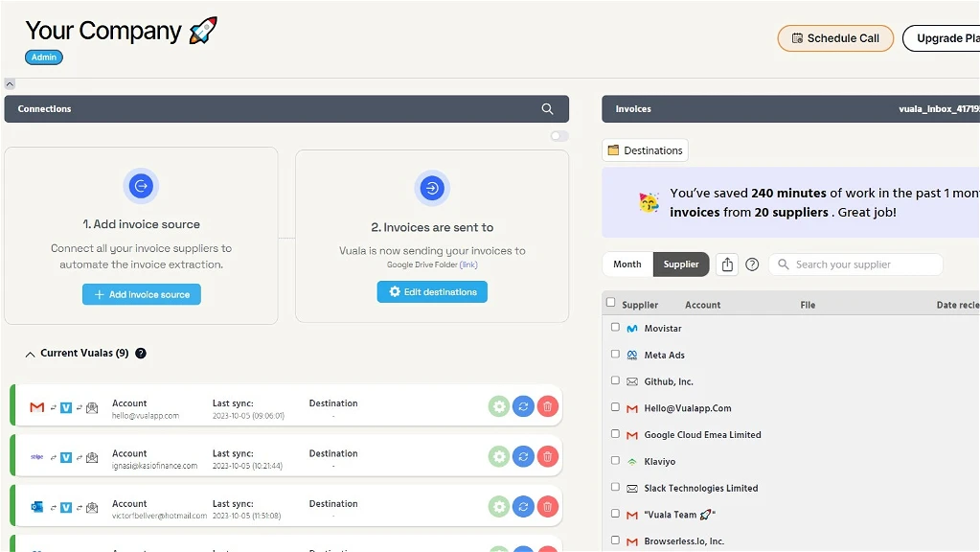This screenshot has height=552, width=980.
Task: Open the Movistar supplier row
Action: 791,328
